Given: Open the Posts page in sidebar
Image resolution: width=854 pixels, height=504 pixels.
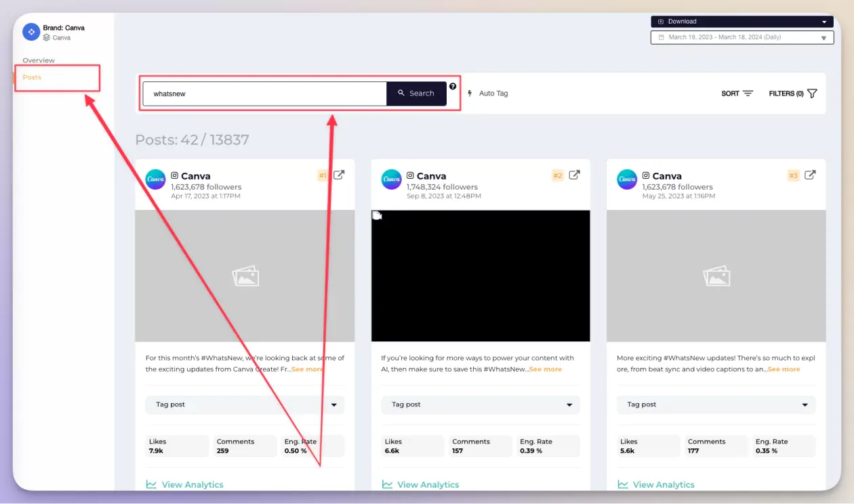Looking at the screenshot, I should point(32,77).
